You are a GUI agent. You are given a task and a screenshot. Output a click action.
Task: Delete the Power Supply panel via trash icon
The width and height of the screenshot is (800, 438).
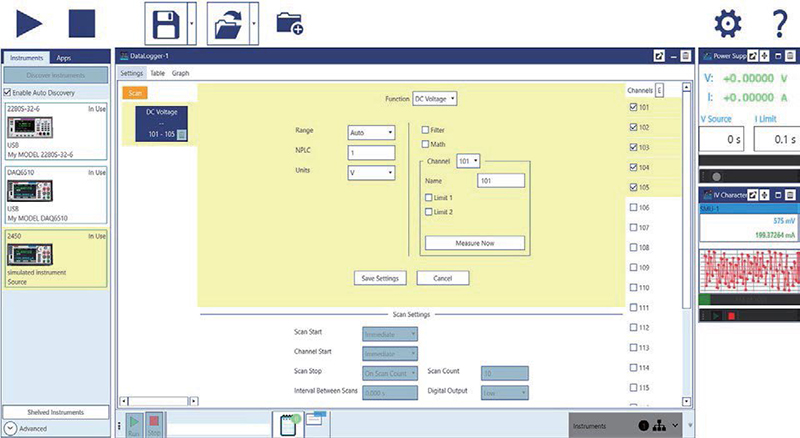tap(790, 56)
